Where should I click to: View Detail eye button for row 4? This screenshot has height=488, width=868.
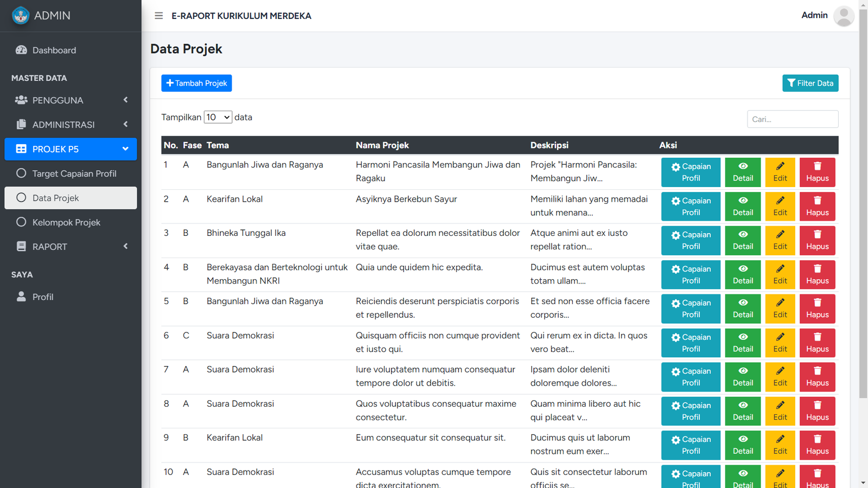(x=743, y=274)
